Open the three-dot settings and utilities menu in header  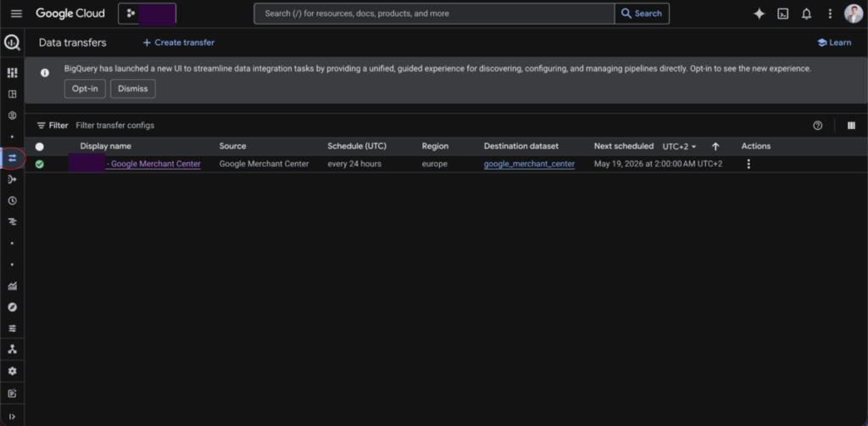[x=830, y=14]
